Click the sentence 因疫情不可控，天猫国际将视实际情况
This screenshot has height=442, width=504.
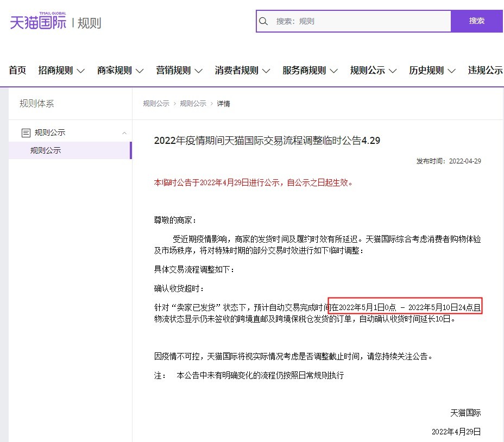click(293, 356)
